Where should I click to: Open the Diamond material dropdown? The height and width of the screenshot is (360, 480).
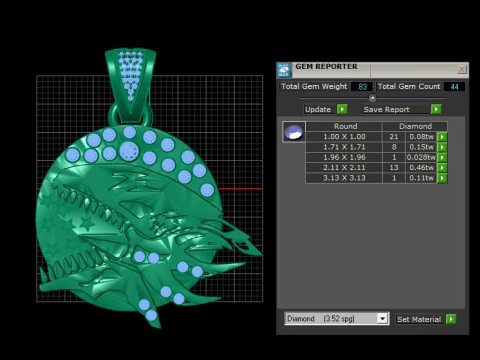coord(382,319)
